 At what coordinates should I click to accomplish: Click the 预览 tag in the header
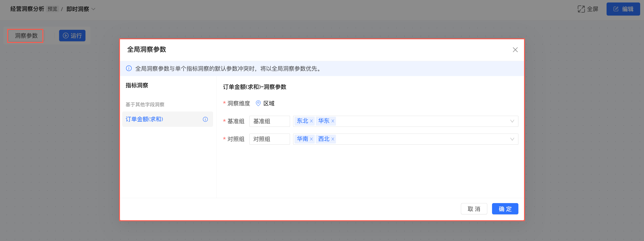tap(53, 9)
